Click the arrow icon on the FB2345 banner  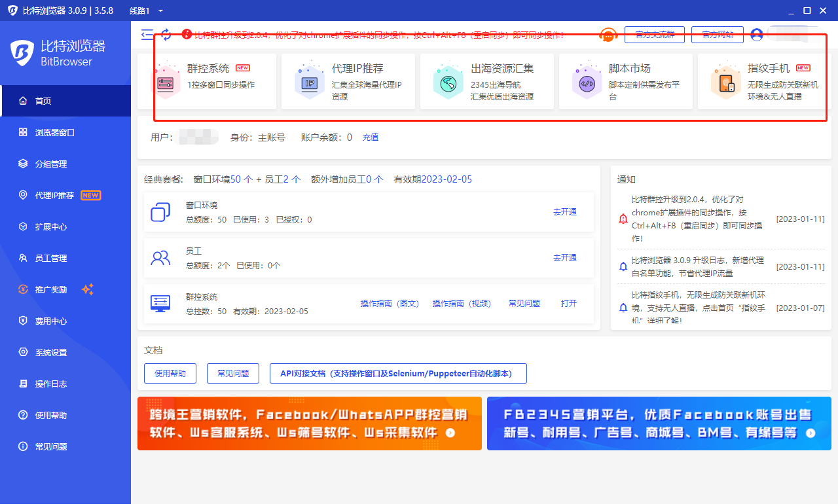pos(811,433)
